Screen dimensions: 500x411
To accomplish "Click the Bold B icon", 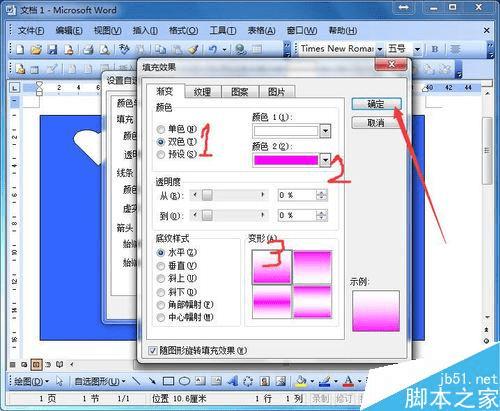I will (x=435, y=49).
